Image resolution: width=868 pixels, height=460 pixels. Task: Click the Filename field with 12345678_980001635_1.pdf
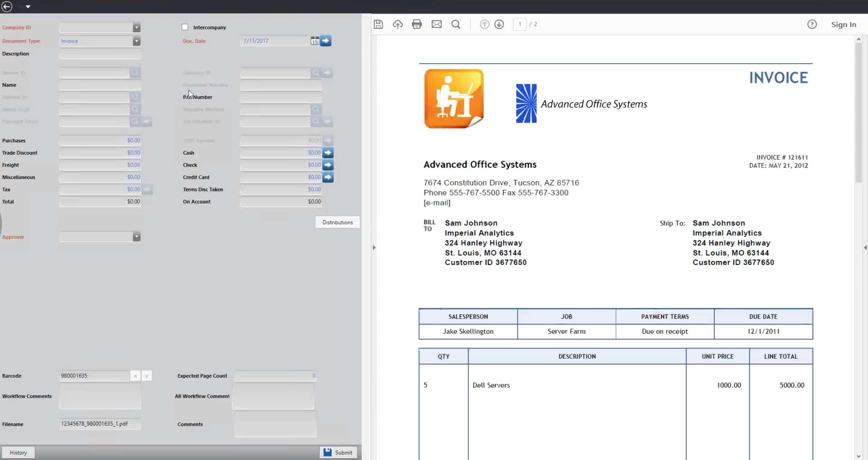point(100,424)
